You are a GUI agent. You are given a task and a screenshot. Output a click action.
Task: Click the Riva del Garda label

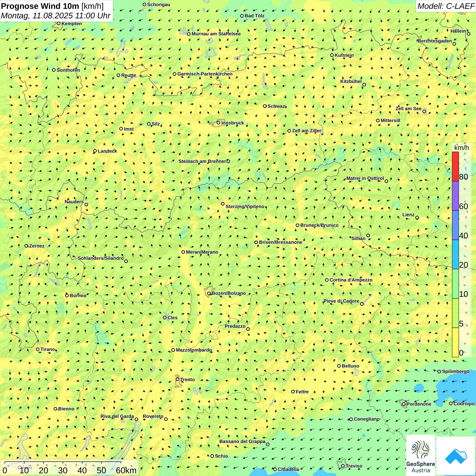(x=117, y=416)
